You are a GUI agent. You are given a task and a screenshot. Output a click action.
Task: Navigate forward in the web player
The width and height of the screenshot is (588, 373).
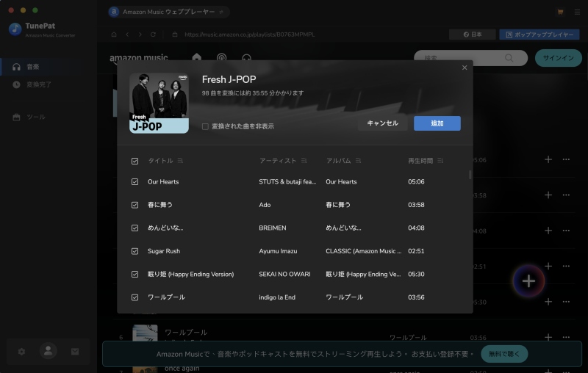pos(140,35)
